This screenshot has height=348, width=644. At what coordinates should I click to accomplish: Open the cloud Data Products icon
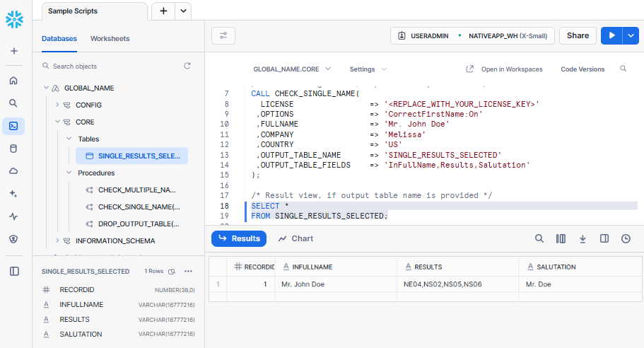(13, 171)
